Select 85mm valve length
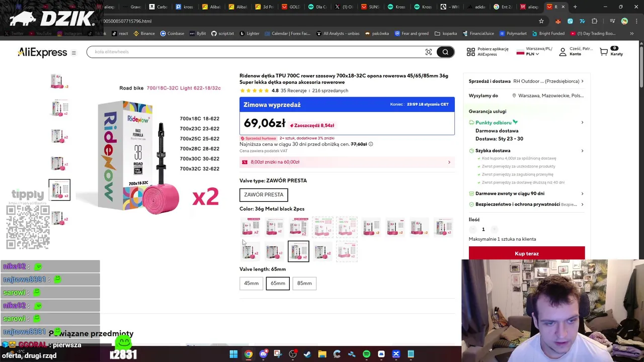The image size is (644, 362). click(x=304, y=283)
